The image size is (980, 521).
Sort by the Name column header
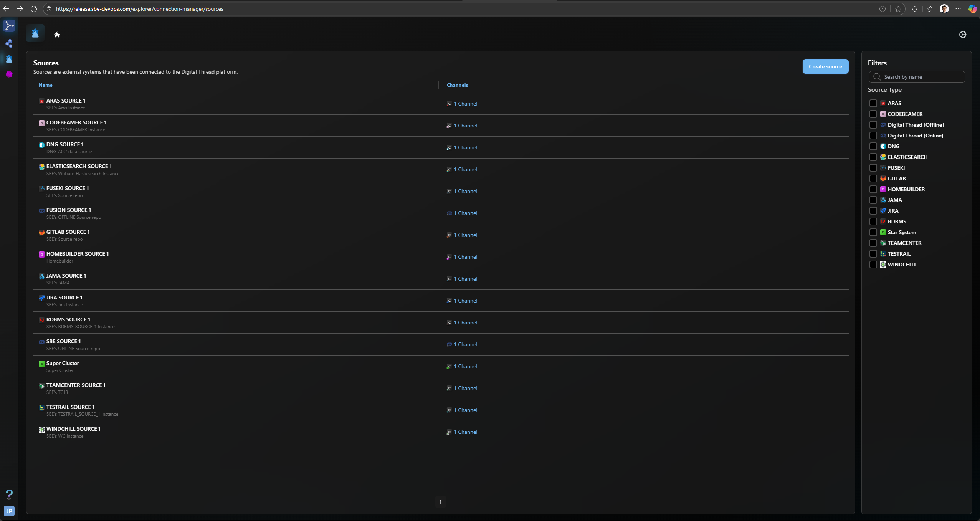tap(45, 85)
